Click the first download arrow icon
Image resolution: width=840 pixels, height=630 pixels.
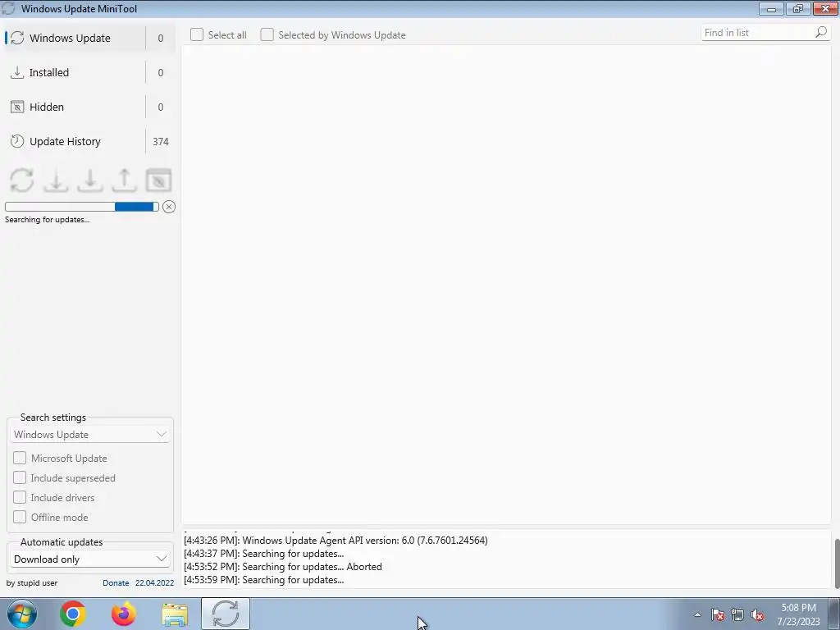(x=56, y=180)
